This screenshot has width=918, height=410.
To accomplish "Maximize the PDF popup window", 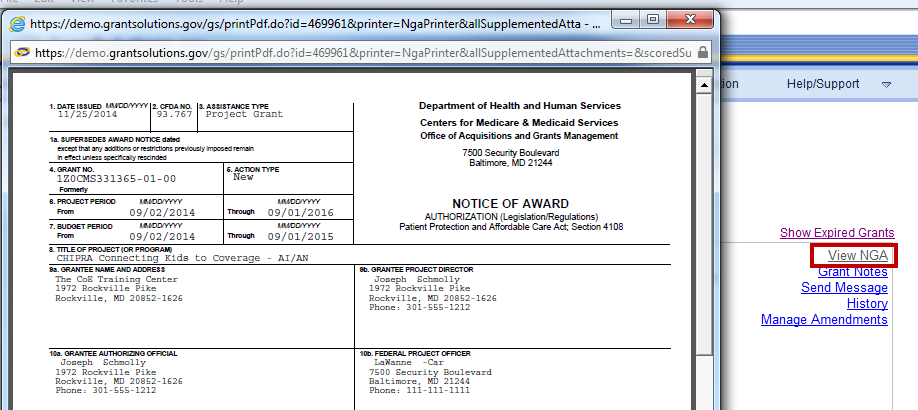I will coord(654,19).
